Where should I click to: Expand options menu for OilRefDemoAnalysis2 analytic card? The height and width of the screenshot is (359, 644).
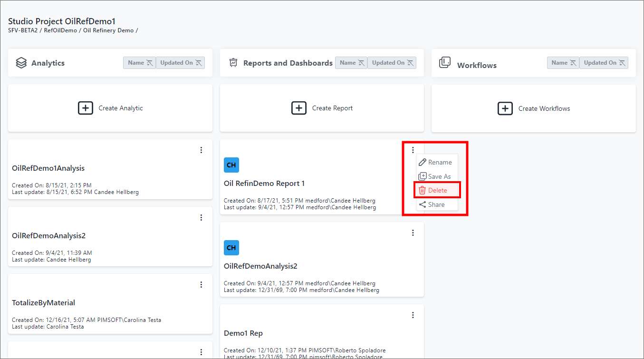[201, 217]
